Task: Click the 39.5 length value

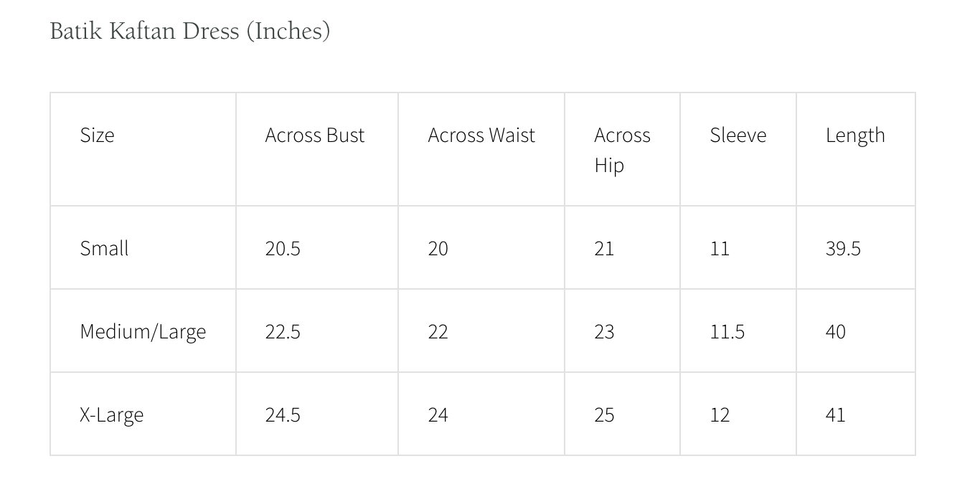Action: pos(843,248)
